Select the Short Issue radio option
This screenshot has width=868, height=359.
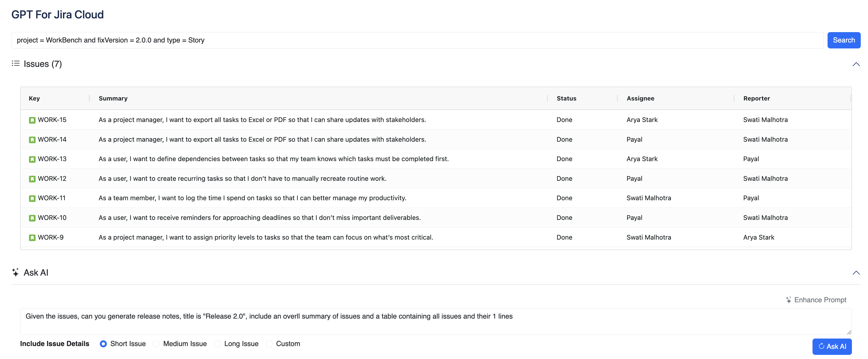pyautogui.click(x=103, y=344)
